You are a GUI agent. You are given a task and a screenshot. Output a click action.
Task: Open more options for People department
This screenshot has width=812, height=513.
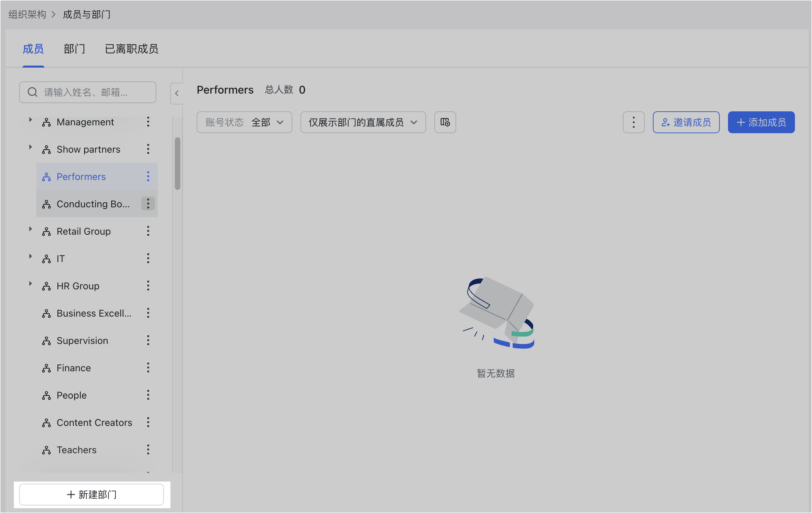[148, 395]
